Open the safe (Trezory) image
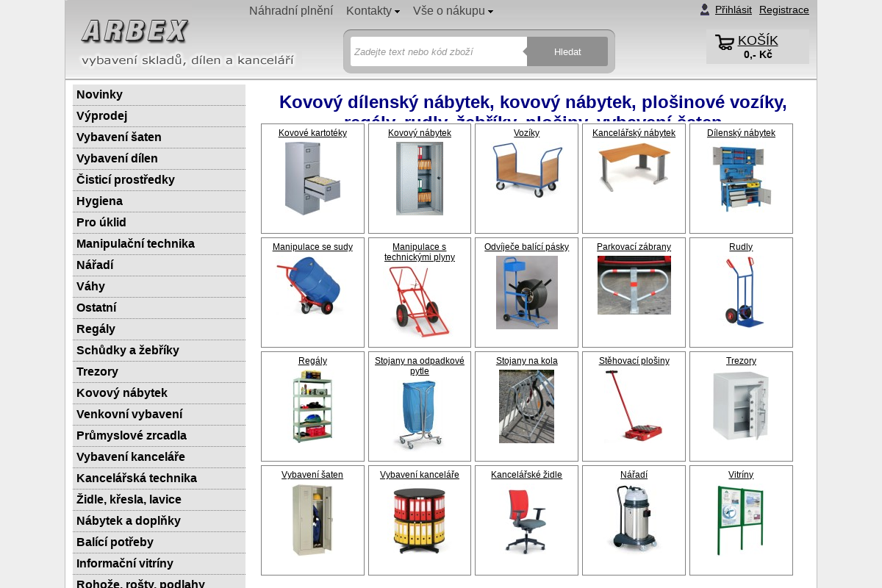The width and height of the screenshot is (882, 588). coord(741,406)
